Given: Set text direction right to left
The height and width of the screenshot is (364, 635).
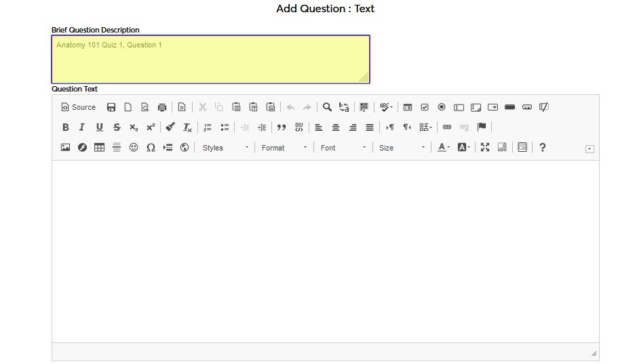Looking at the screenshot, I should [406, 127].
